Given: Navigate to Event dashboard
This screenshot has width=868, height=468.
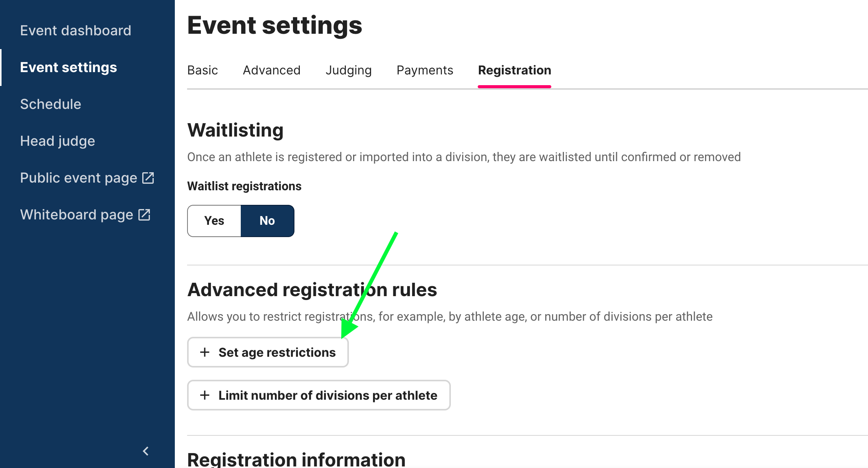Looking at the screenshot, I should point(76,30).
